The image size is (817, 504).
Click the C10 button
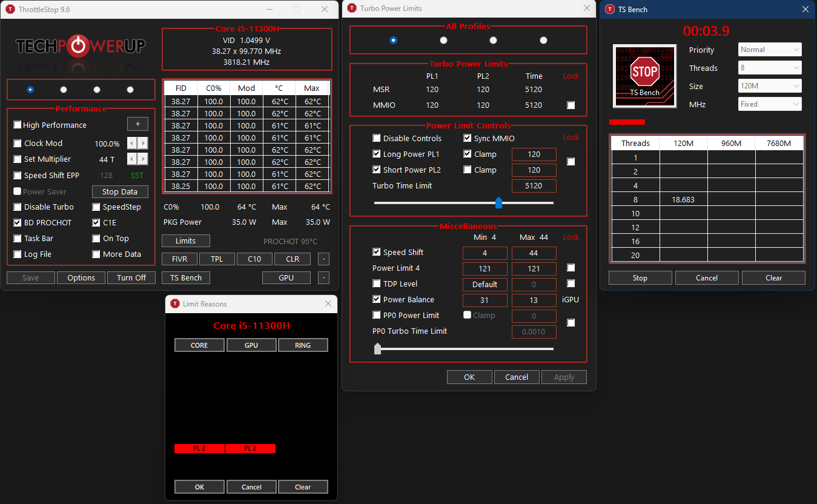254,259
